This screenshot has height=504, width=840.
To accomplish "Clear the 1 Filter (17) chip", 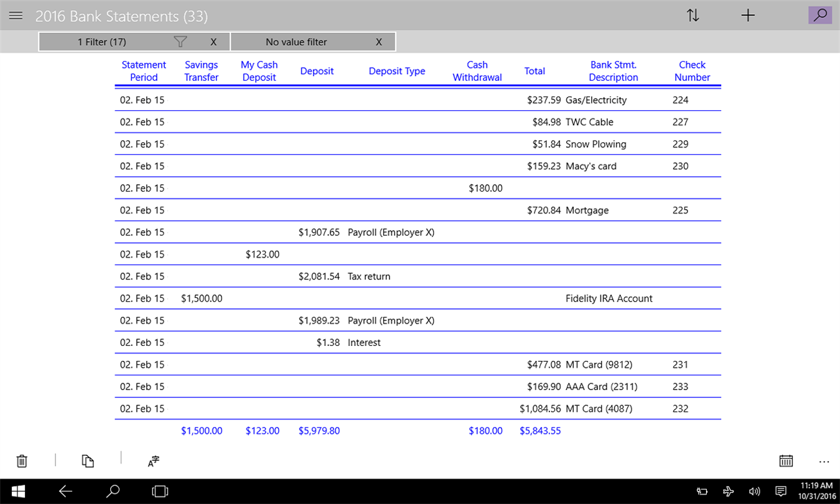I will 213,42.
